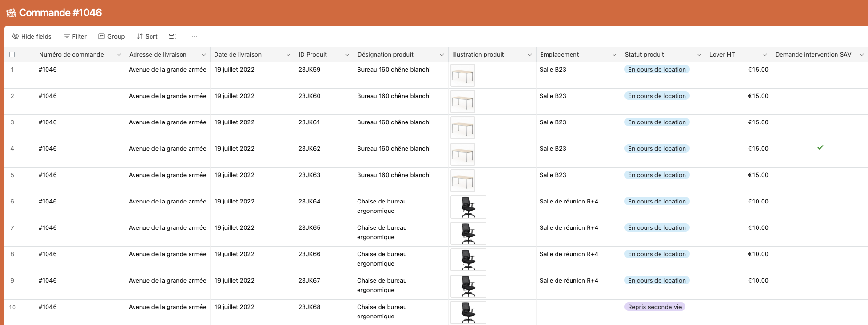Open the Loyer HT column menu arrow
This screenshot has width=868, height=325.
tap(765, 55)
